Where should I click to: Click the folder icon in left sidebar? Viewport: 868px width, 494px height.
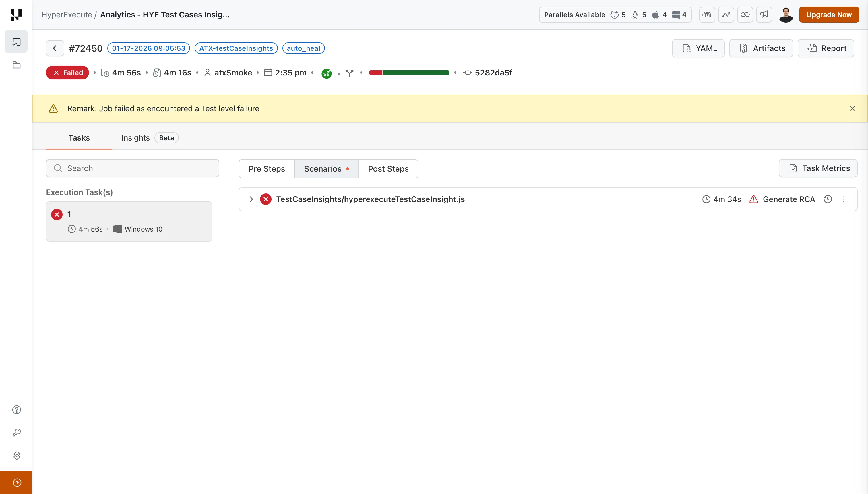click(x=16, y=65)
